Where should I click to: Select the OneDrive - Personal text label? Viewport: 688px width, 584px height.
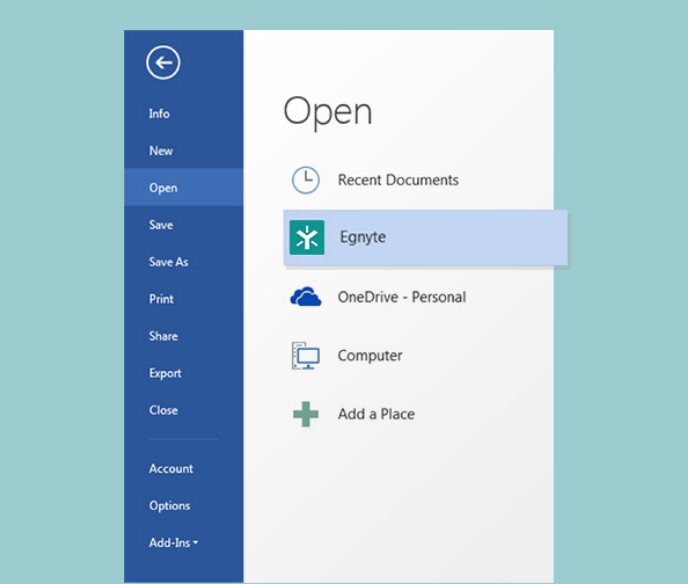[x=401, y=297]
